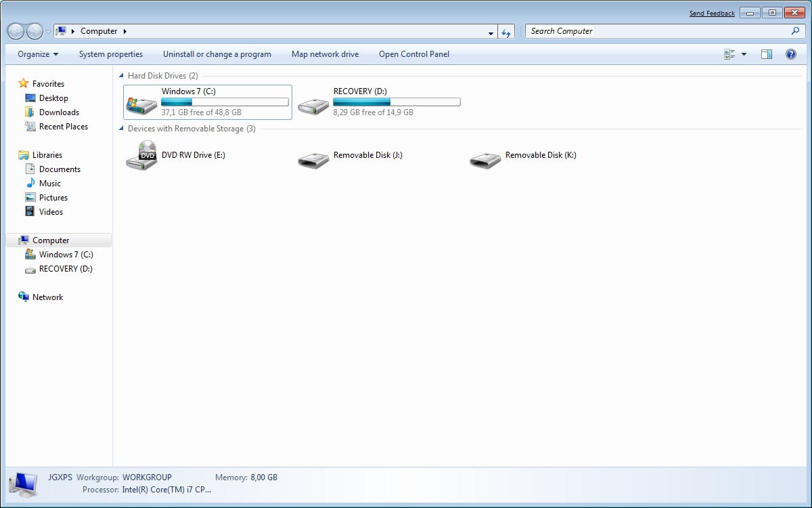Select Libraries in navigation pane

47,155
